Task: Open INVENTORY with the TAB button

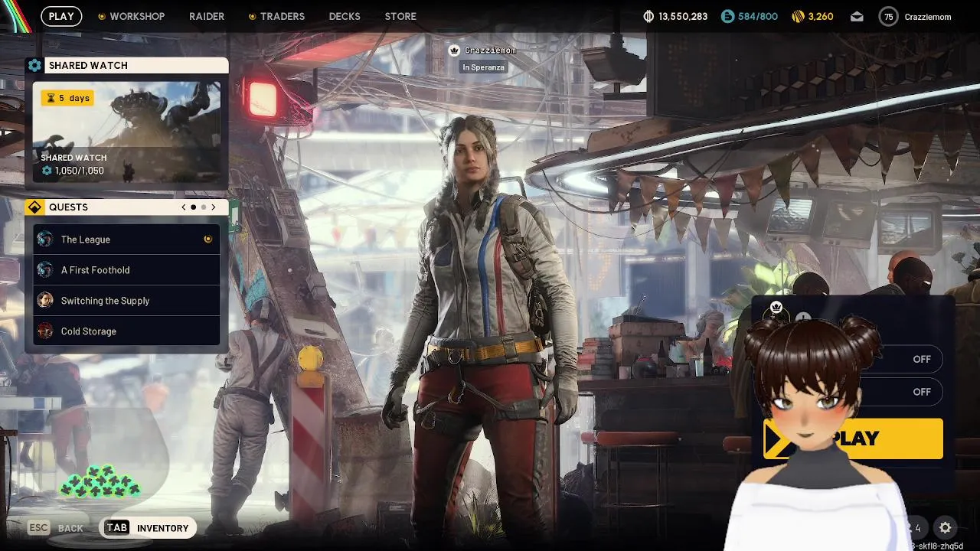Action: [149, 528]
